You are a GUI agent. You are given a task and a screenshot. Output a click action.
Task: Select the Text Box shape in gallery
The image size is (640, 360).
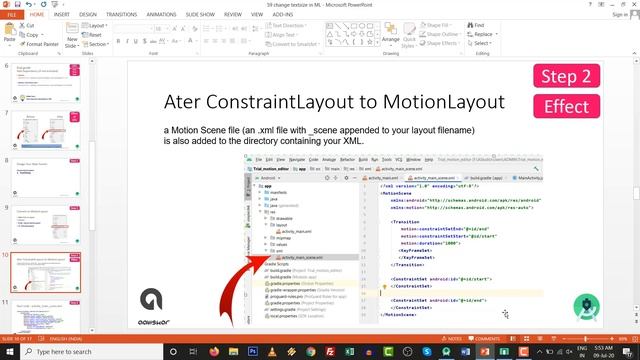pos(329,26)
